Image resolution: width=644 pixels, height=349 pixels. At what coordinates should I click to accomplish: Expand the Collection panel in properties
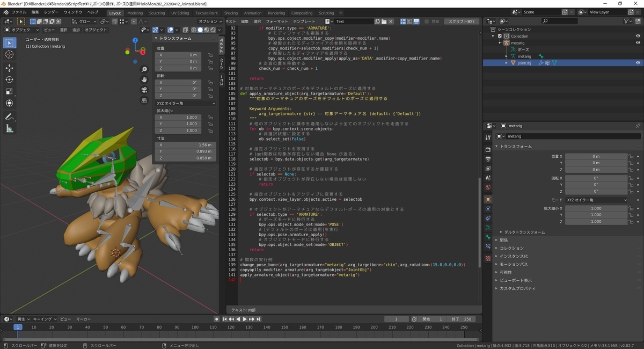pyautogui.click(x=511, y=248)
